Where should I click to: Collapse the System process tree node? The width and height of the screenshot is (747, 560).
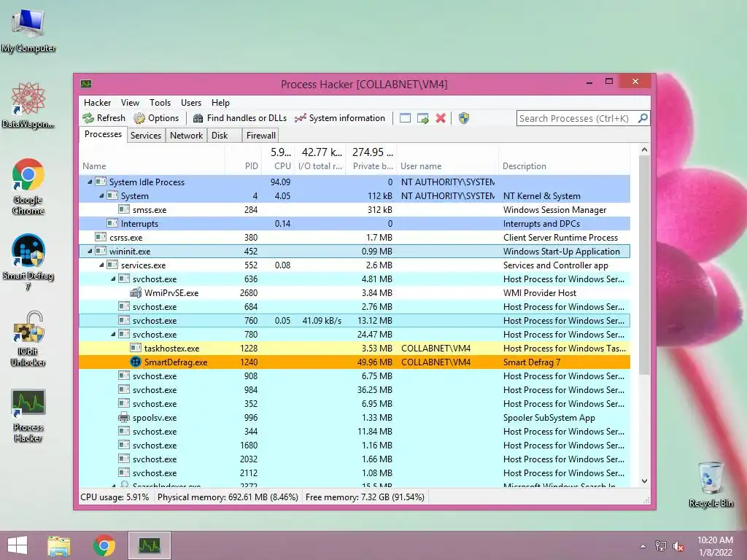(101, 195)
